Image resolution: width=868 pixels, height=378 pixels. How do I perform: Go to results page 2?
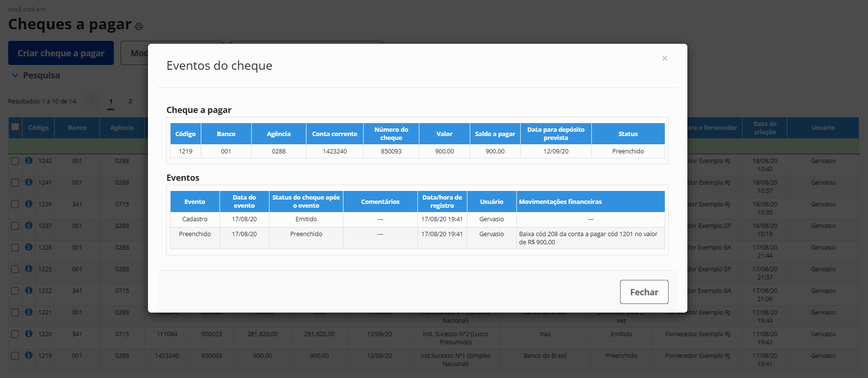(130, 101)
